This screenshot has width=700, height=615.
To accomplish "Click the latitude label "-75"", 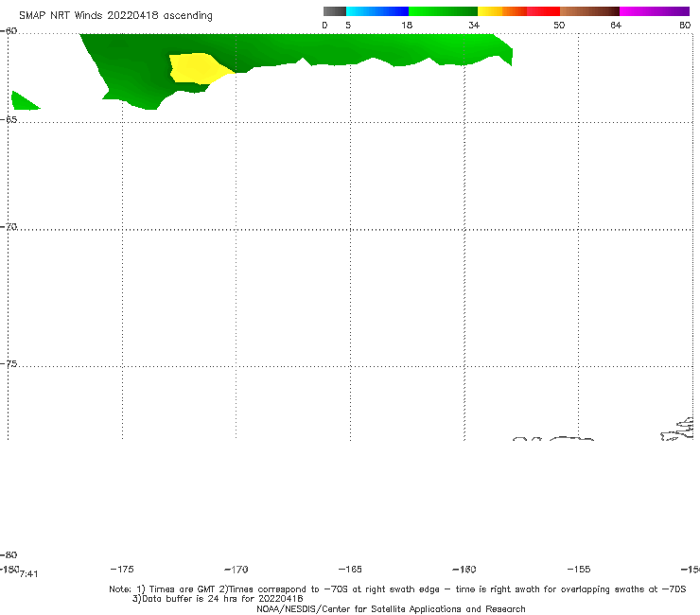I will [9, 364].
